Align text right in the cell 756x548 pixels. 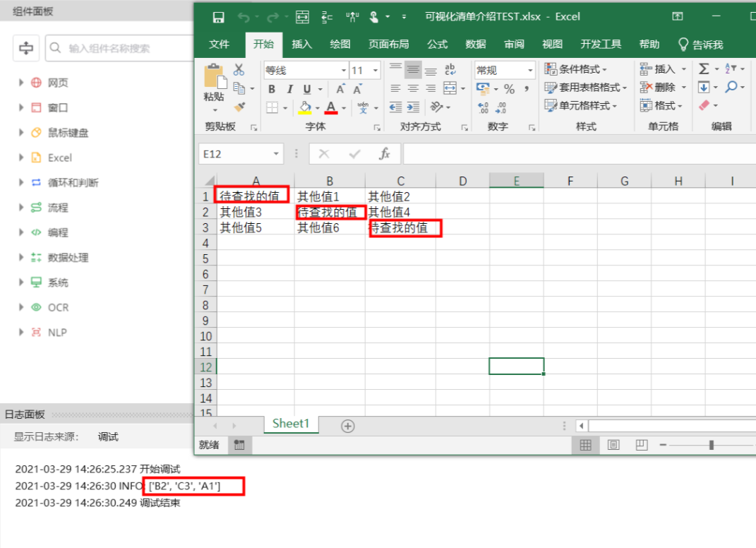(x=431, y=88)
